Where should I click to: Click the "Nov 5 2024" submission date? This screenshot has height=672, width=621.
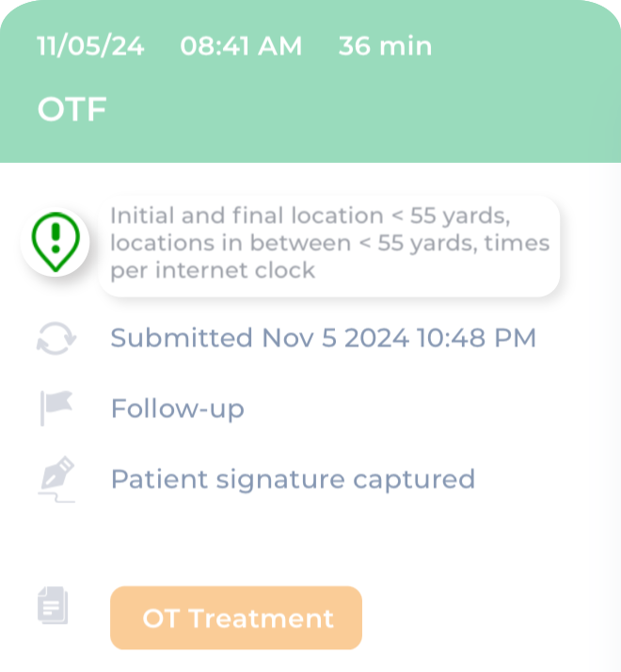click(x=335, y=338)
